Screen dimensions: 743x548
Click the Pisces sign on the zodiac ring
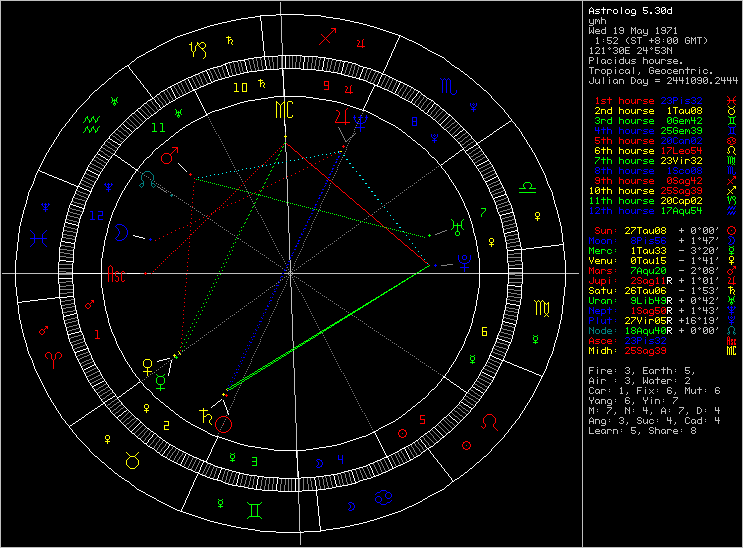point(41,239)
